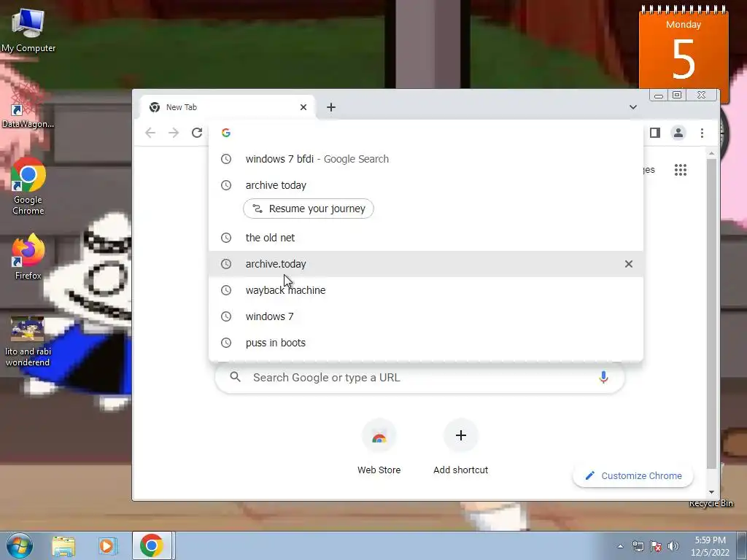Viewport: 747px width, 560px height.
Task: Remove archive.today suggestion with X
Action: coord(629,264)
